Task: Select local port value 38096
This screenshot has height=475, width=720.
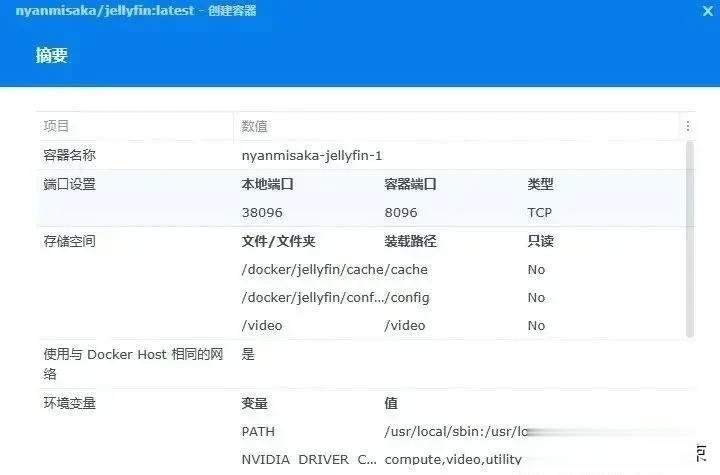Action: tap(262, 213)
